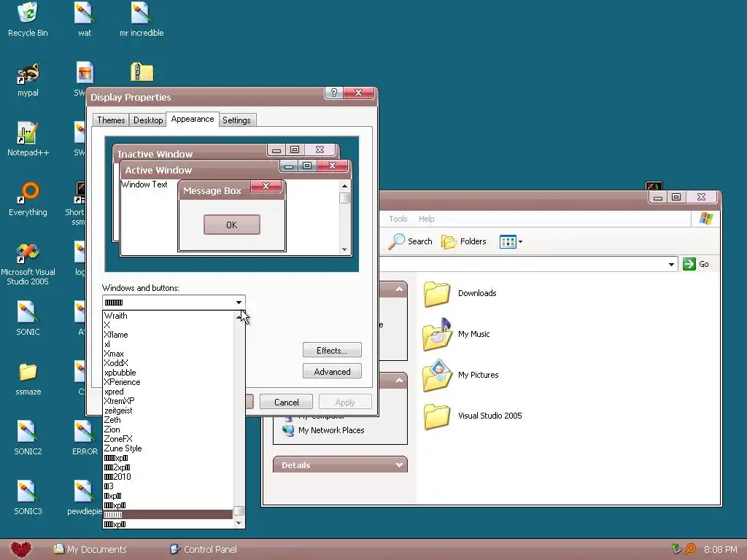The image size is (747, 560).
Task: Open the pewdiepie desktop file
Action: (x=85, y=497)
